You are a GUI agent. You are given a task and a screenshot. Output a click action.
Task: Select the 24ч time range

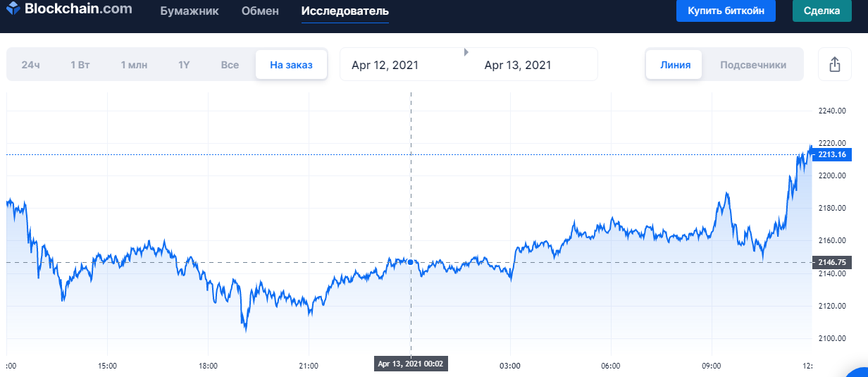(x=31, y=65)
